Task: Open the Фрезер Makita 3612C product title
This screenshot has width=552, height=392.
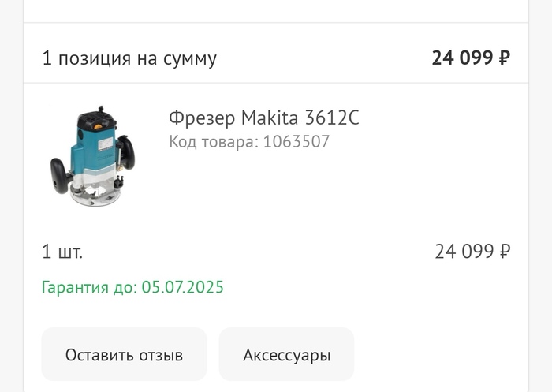Action: pyautogui.click(x=263, y=118)
